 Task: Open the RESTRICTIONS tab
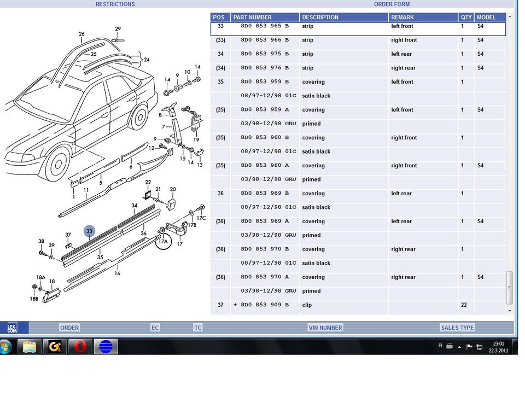pos(115,4)
